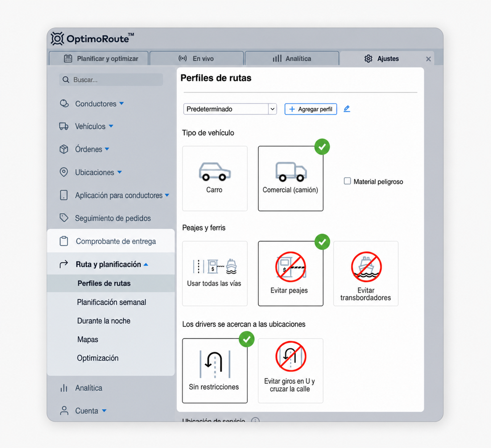The height and width of the screenshot is (448, 491).
Task: Click the Buscar search field
Action: coord(111,80)
